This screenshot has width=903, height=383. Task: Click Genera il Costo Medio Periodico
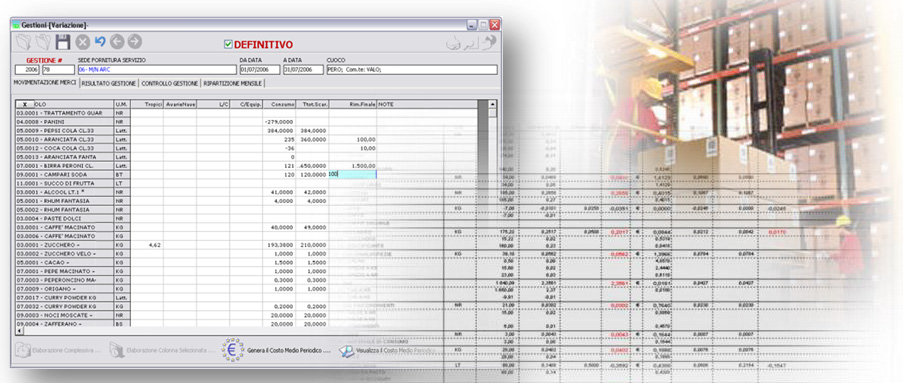[289, 350]
